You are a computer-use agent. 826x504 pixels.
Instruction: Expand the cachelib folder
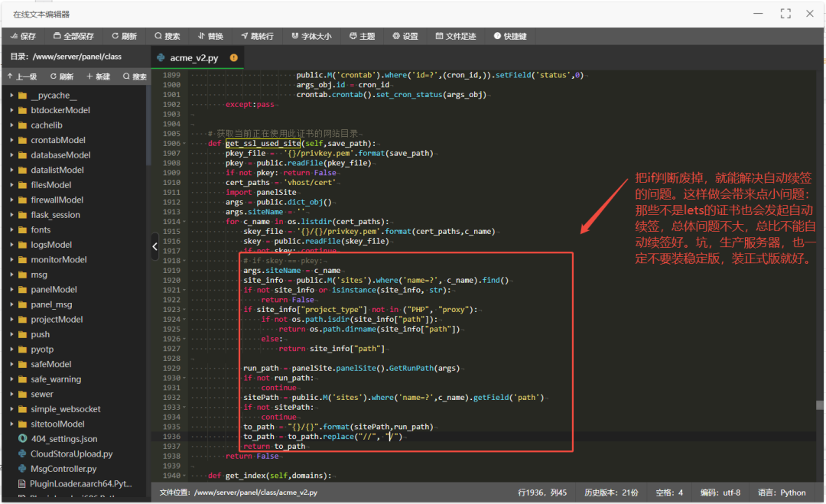click(x=11, y=125)
